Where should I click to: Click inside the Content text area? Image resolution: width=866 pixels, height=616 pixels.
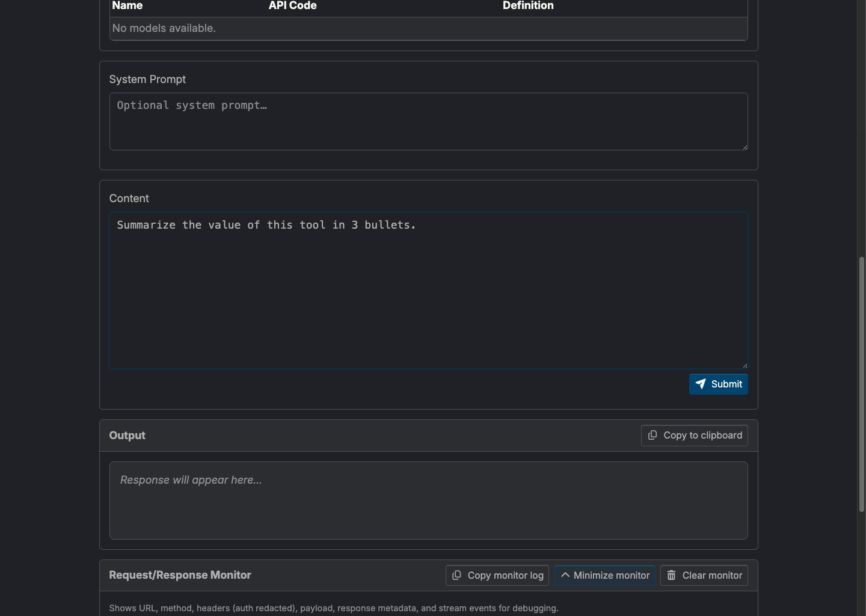pos(428,290)
